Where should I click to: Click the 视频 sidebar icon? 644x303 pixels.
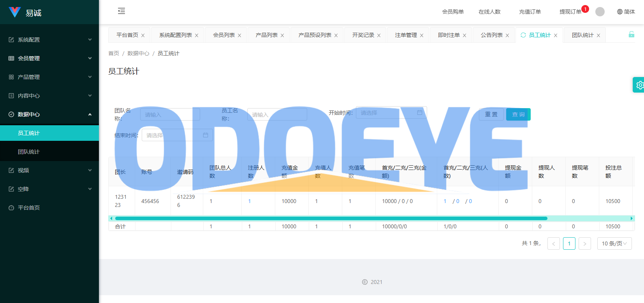[11, 170]
